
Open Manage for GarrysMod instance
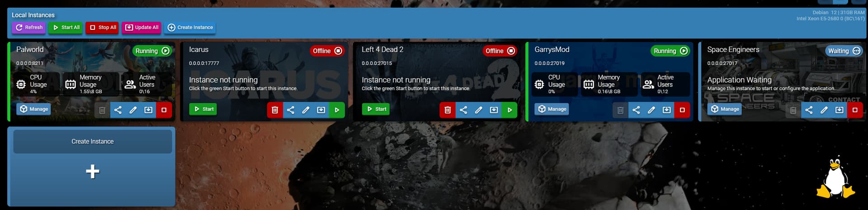point(552,109)
